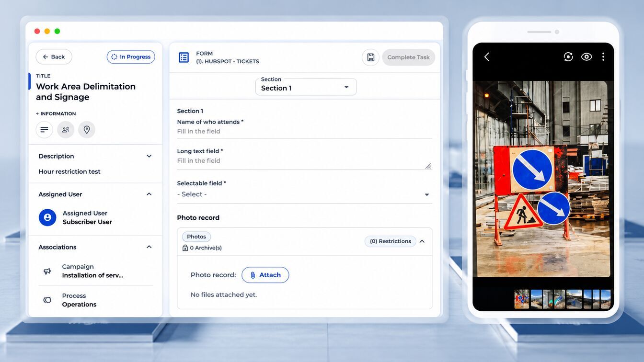
Task: Click the lock icon beside 0 Archive(s)
Action: pos(185,248)
